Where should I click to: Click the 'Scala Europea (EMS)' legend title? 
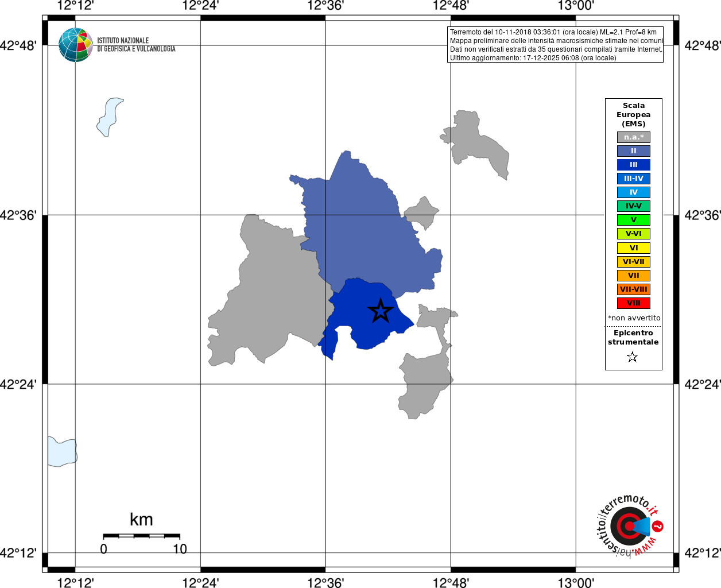634,115
